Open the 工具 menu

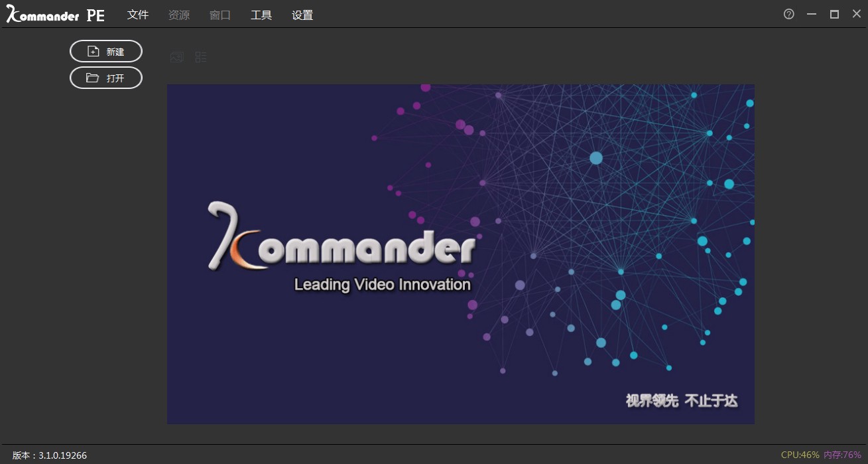pos(261,15)
